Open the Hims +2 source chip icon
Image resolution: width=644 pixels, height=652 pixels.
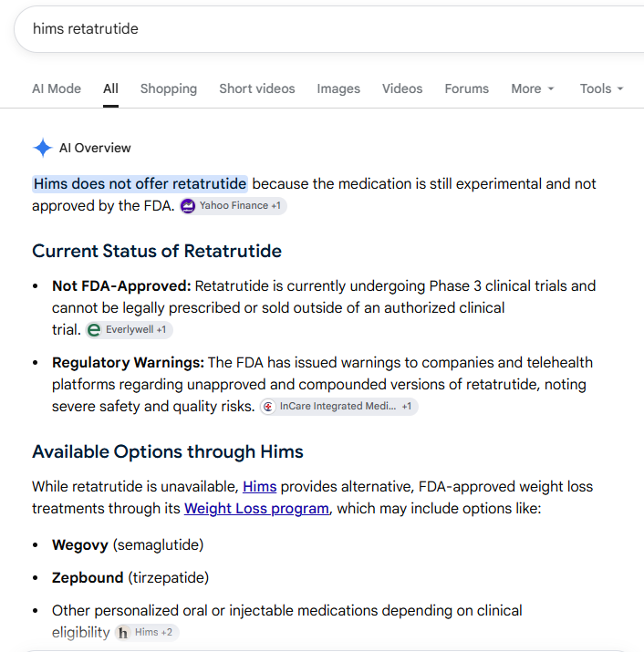coord(123,633)
